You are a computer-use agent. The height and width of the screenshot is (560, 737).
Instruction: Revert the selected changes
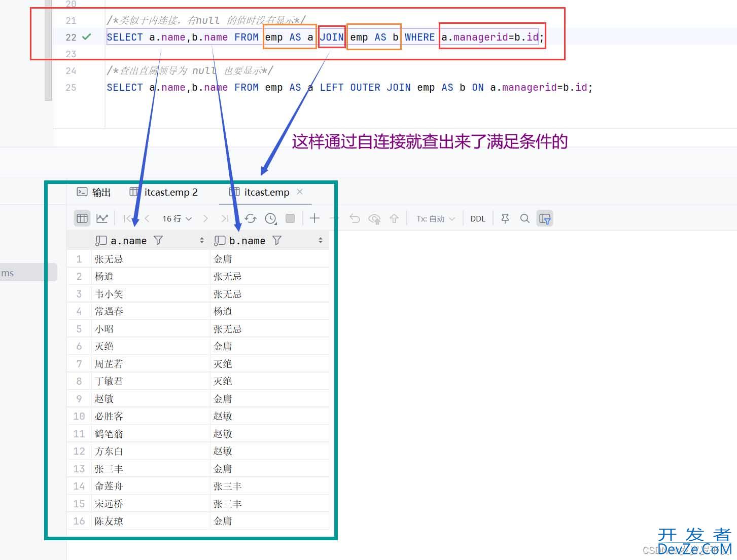click(355, 218)
